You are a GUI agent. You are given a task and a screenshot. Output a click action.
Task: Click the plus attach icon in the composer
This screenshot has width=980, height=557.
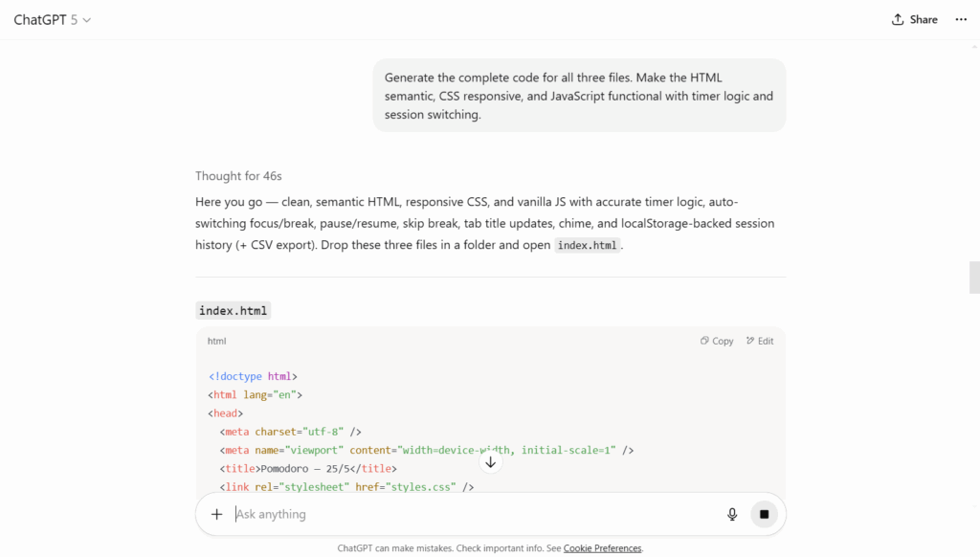pyautogui.click(x=216, y=514)
